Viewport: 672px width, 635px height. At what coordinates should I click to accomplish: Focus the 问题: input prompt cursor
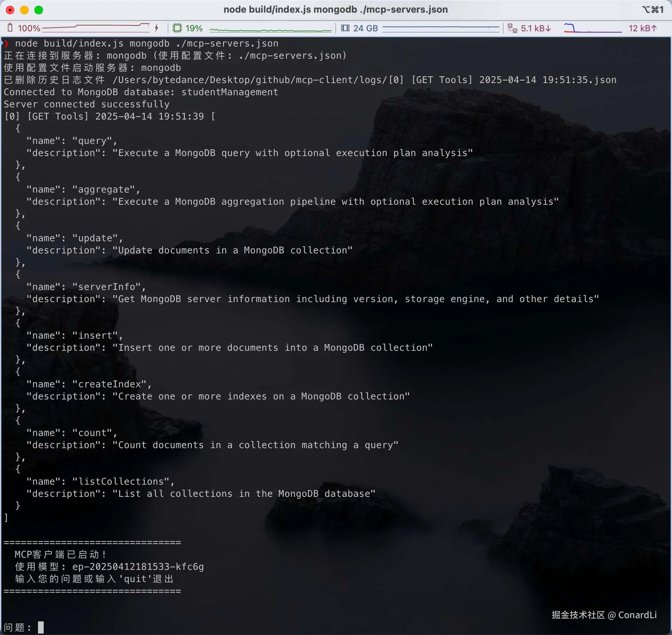(x=41, y=627)
